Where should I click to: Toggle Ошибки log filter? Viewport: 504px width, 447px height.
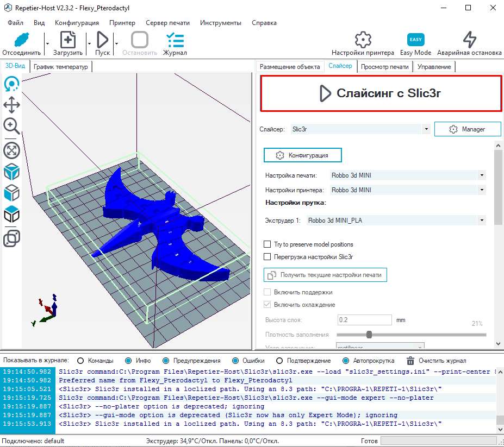tap(235, 361)
